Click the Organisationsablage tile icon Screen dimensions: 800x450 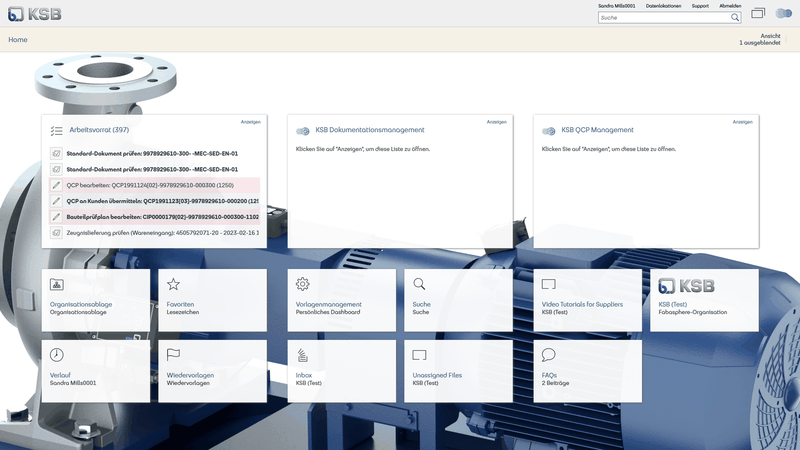(57, 284)
